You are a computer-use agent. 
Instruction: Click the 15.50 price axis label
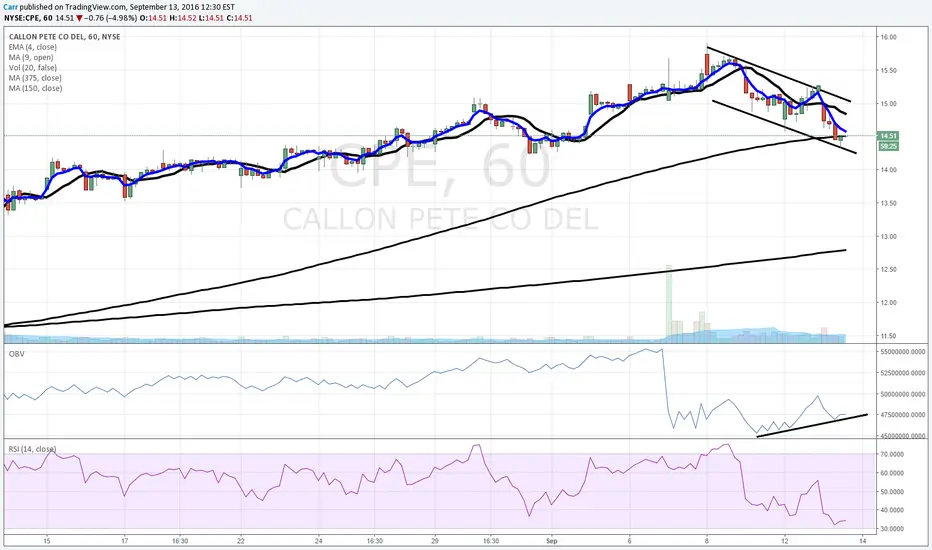[x=888, y=70]
